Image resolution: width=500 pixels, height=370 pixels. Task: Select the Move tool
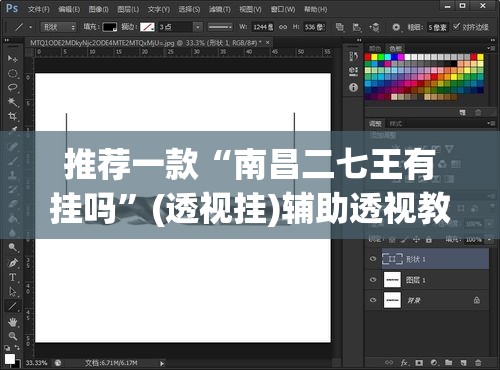(12, 59)
